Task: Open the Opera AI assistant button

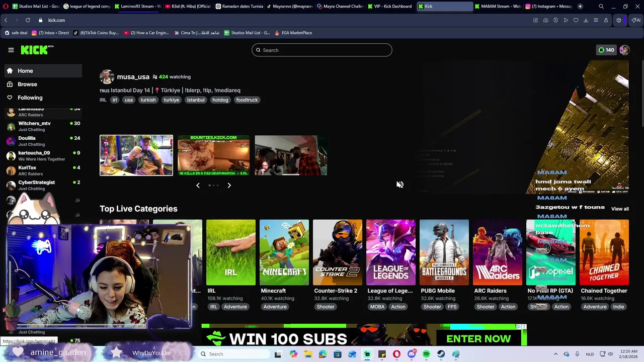Action: pyautogui.click(x=636, y=20)
